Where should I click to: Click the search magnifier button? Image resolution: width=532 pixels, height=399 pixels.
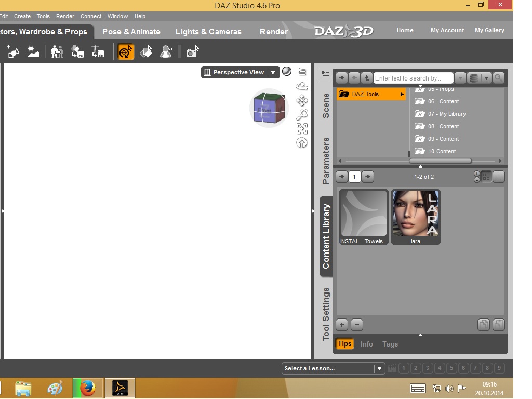coord(498,78)
